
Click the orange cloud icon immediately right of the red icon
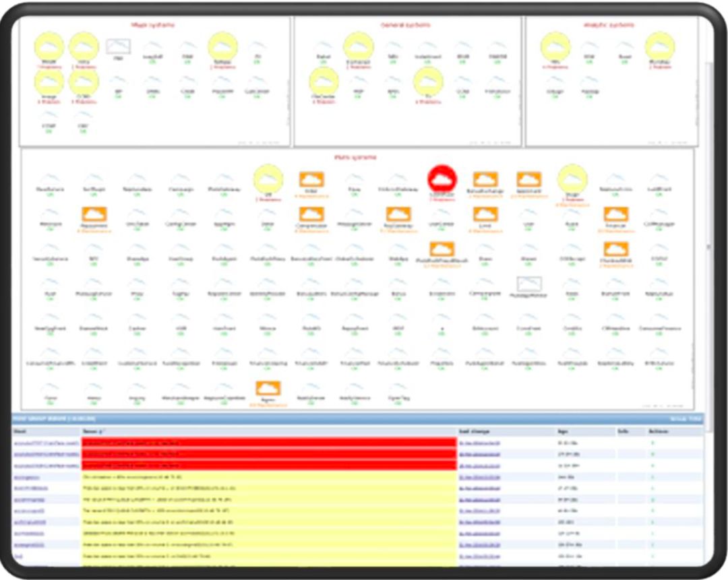485,179
